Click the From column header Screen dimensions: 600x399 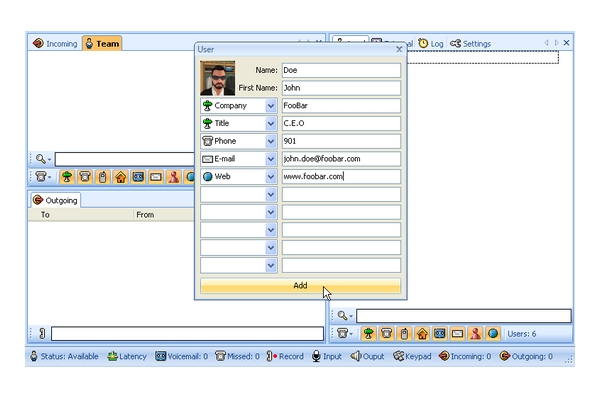click(x=164, y=215)
